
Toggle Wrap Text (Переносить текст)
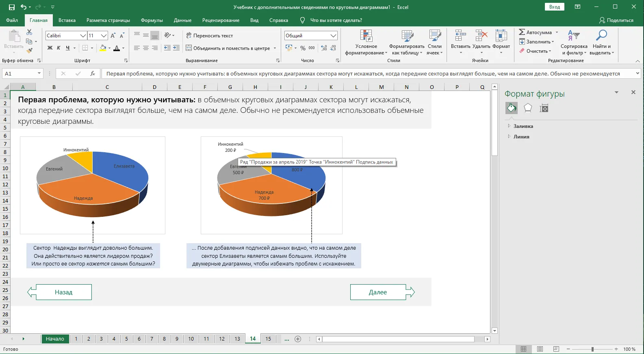tap(210, 36)
